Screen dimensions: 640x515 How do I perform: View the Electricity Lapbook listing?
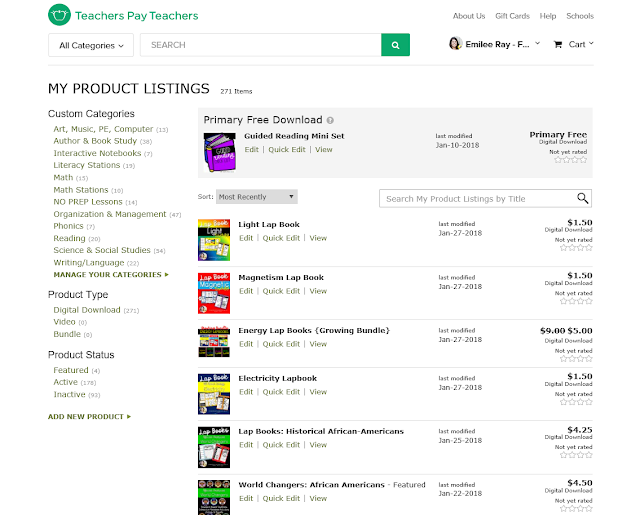click(x=318, y=392)
